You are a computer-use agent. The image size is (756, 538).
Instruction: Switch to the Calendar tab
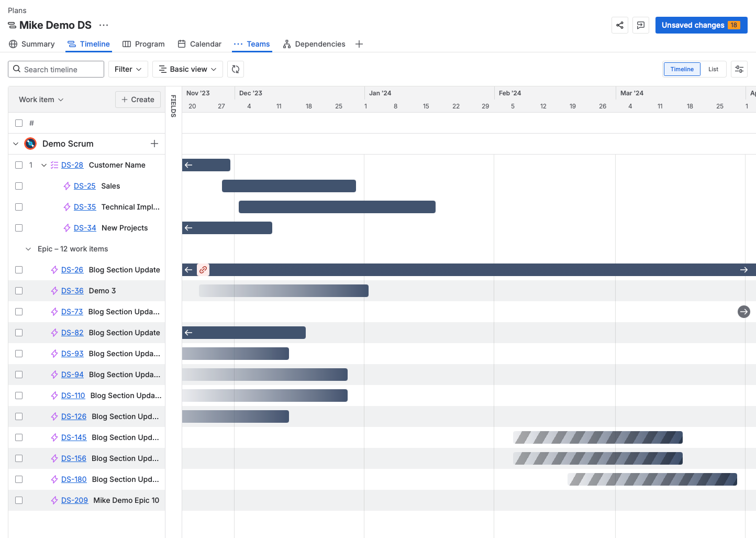[199, 44]
